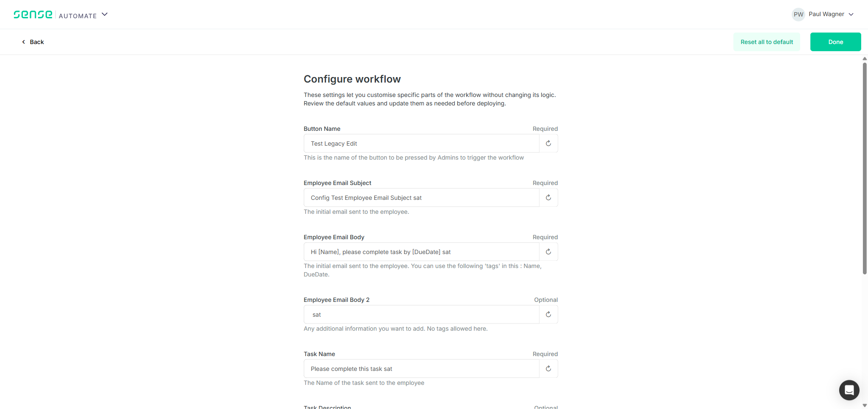Click into the Employee Email Subject input
868x409 pixels.
point(421,198)
